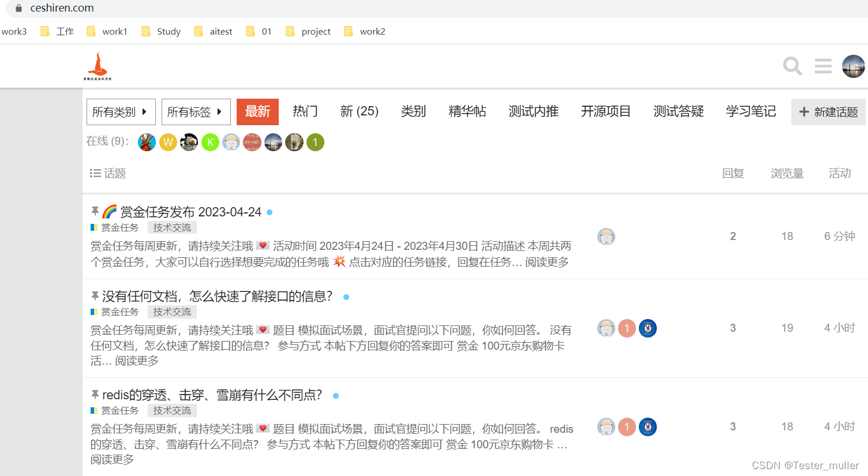The image size is (868, 476).
Task: Select the 技术交流 tag on the first topic
Action: [x=172, y=227]
